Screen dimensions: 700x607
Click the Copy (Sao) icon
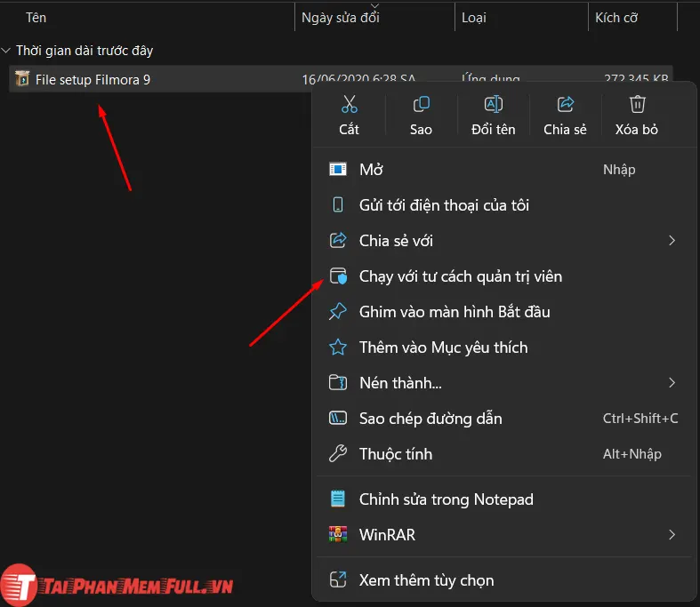point(421,104)
